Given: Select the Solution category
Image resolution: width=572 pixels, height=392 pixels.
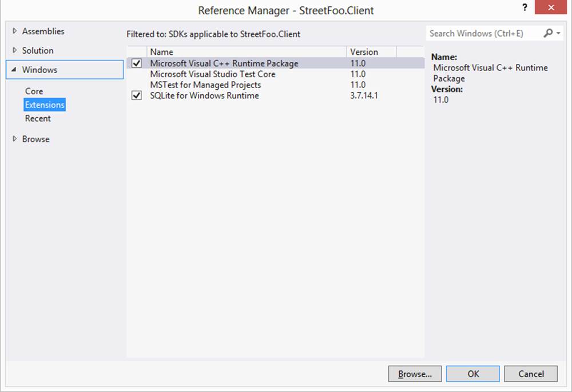Looking at the screenshot, I should tap(38, 51).
